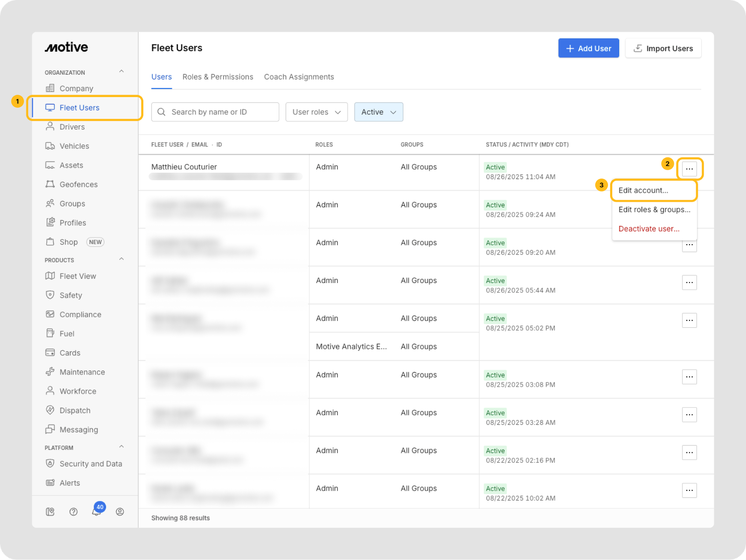Open the notifications bell icon
The image size is (746, 560).
(x=96, y=511)
